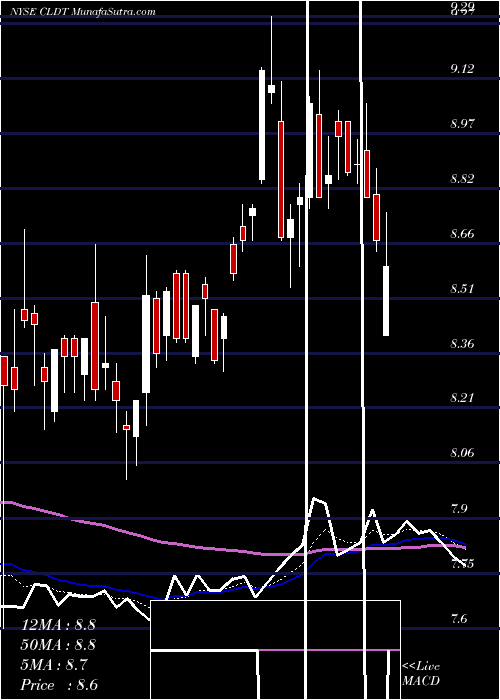Pick the 8.06 price axis label

(x=462, y=453)
